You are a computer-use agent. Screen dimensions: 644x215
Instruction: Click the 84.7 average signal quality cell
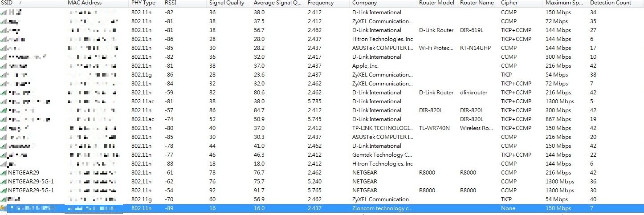point(259,110)
